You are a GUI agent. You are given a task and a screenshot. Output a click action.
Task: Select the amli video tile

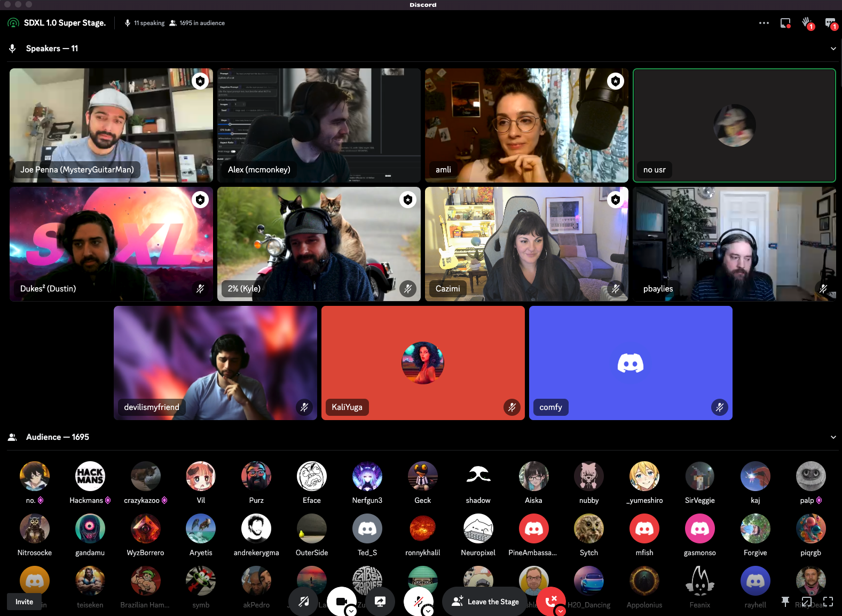tap(526, 125)
